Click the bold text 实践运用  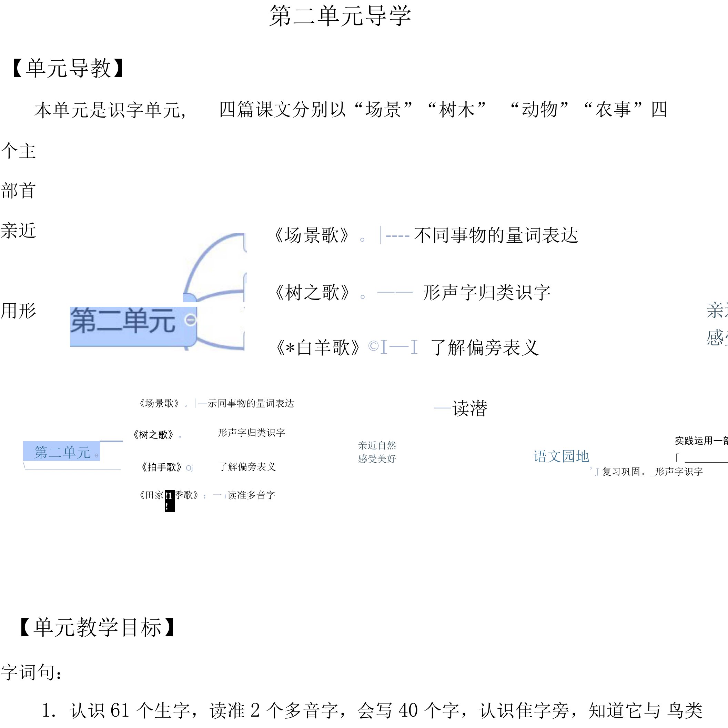[693, 441]
